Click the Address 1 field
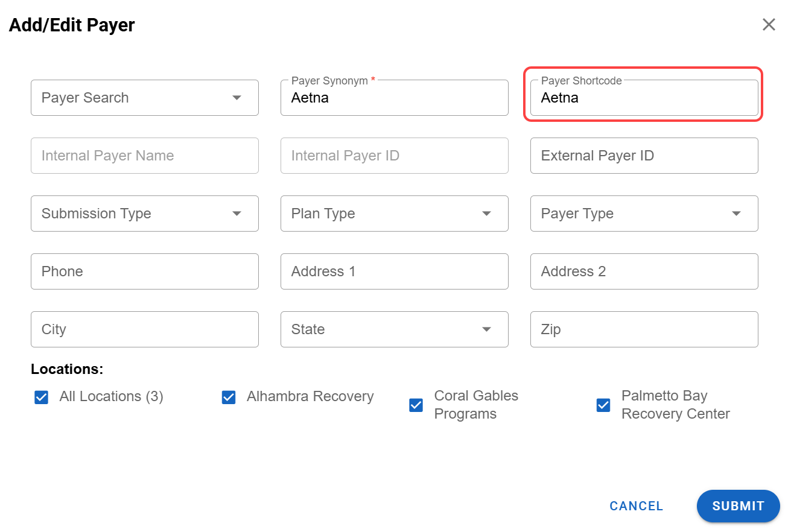Image resolution: width=791 pixels, height=532 pixels. pyautogui.click(x=395, y=271)
